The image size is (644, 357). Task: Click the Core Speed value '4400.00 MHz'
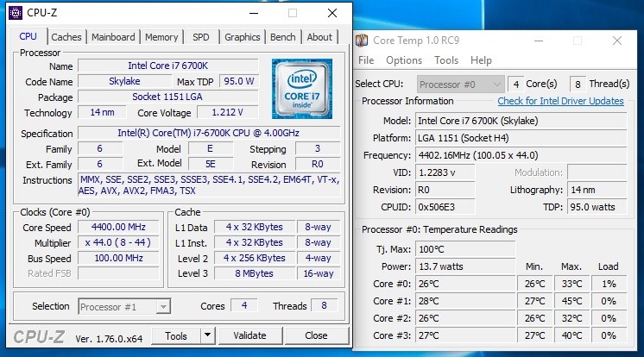point(118,227)
